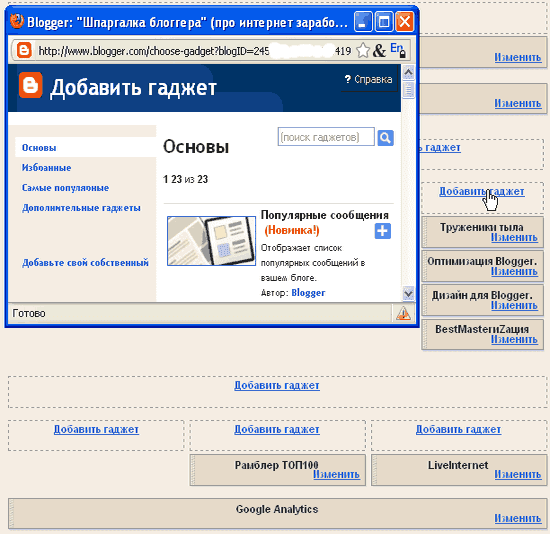Screen dimensions: 550x534
Task: Click Добавить гаджет in wide full-width section
Action: [277, 385]
